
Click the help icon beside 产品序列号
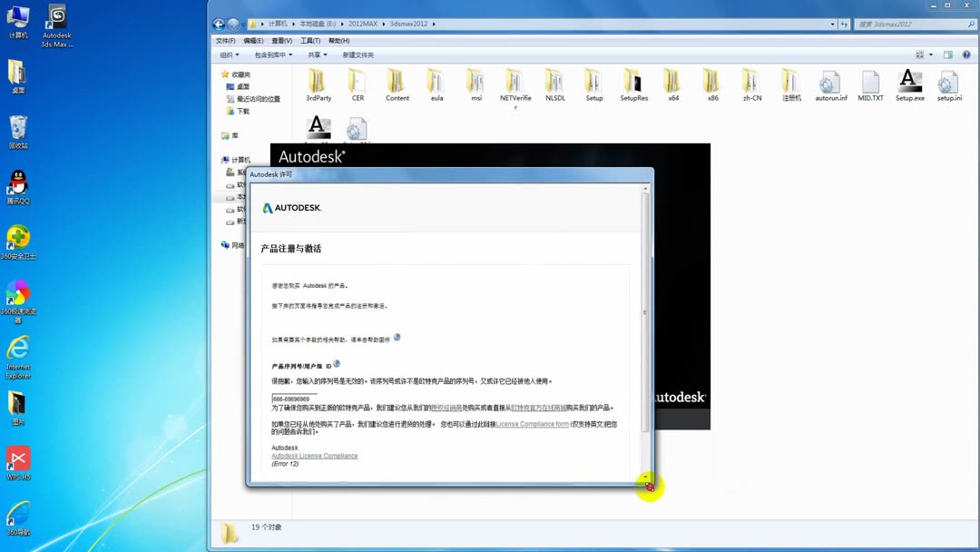coord(337,362)
